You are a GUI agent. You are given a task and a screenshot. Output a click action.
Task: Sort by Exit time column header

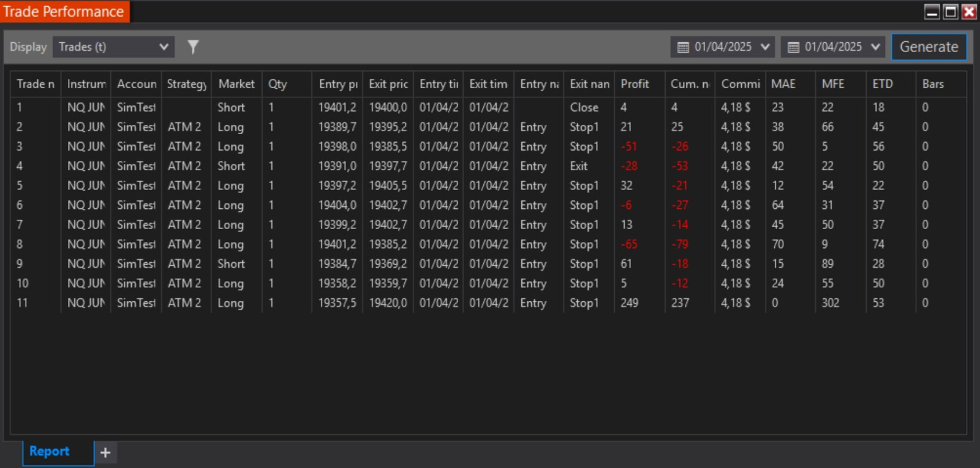(x=488, y=84)
